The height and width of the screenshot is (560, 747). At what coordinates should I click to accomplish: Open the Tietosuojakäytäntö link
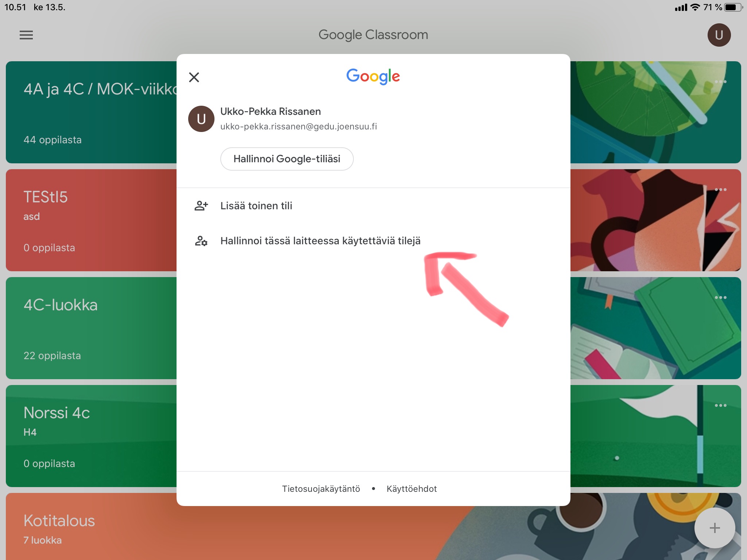(x=321, y=489)
